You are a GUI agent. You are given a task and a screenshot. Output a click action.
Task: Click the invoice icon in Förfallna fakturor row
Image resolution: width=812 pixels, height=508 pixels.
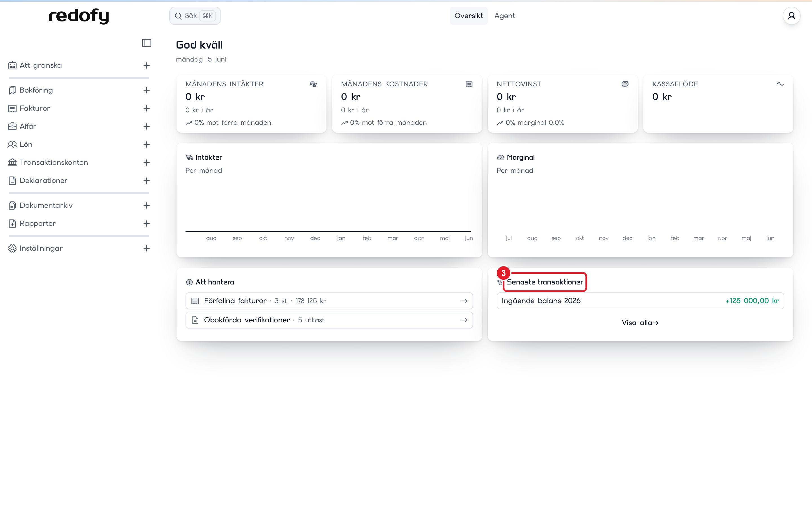(x=195, y=301)
